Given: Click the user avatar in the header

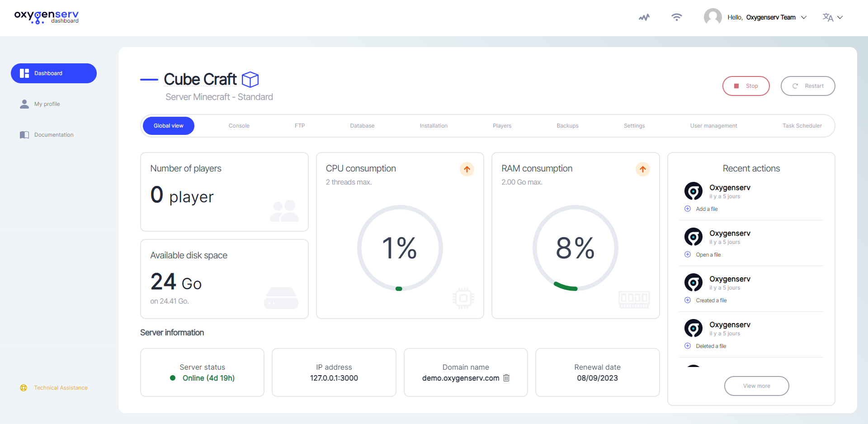Looking at the screenshot, I should [713, 17].
